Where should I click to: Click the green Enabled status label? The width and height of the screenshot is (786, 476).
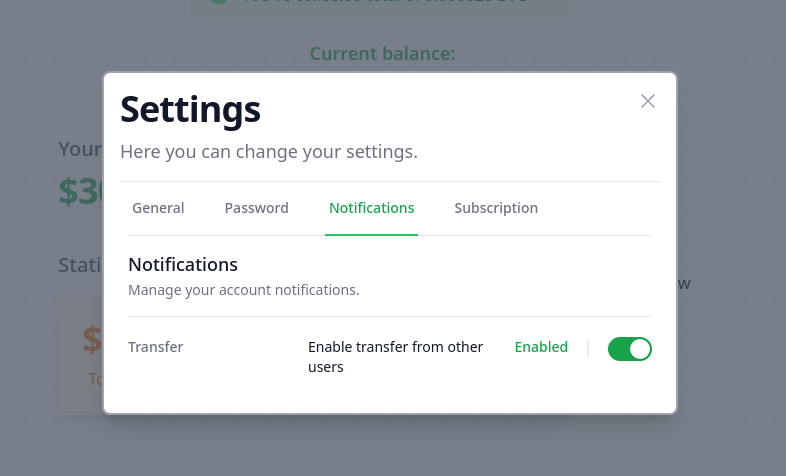coord(541,347)
